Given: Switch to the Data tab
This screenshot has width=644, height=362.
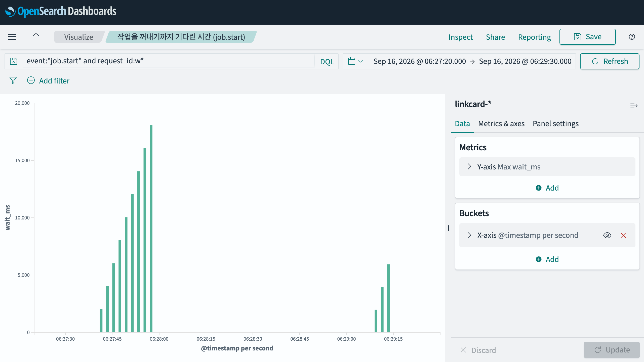Looking at the screenshot, I should (x=462, y=124).
